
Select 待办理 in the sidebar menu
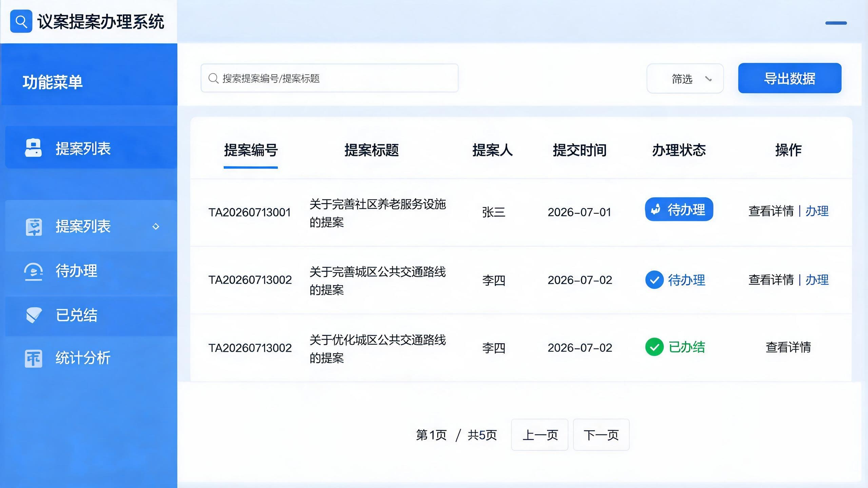[x=91, y=271]
